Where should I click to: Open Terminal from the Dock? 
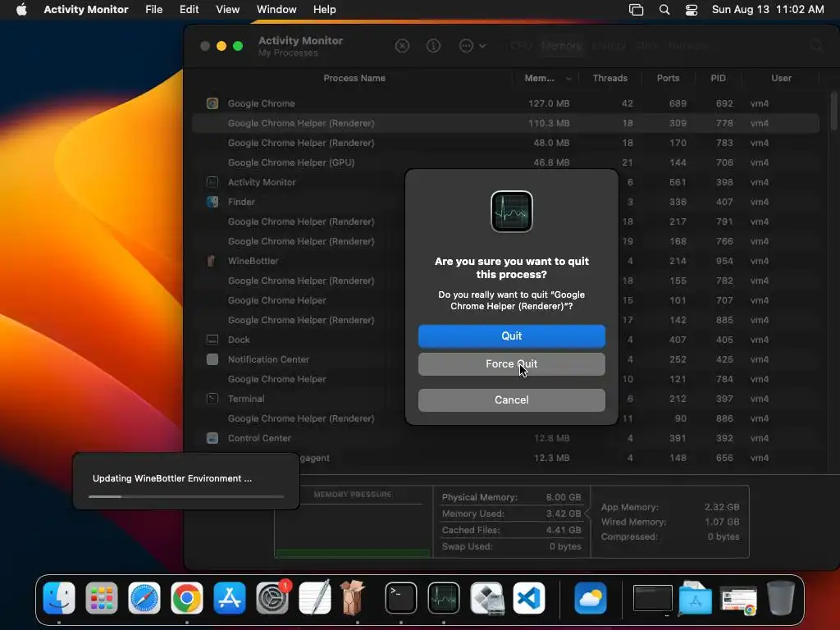[x=400, y=598]
